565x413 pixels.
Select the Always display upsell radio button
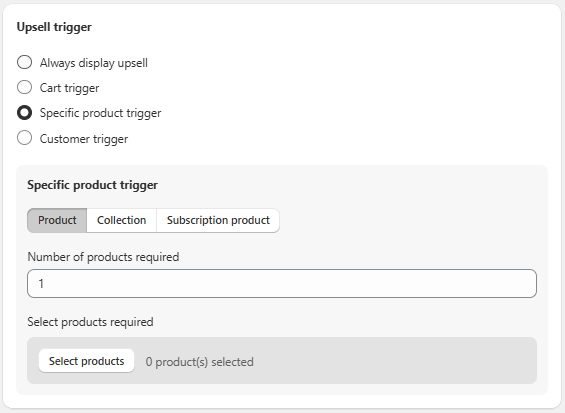[25, 62]
